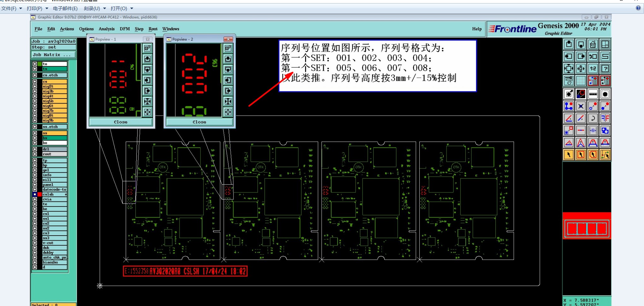Click the 1:2 zoom ratio icon
Image resolution: width=644 pixels, height=306 pixels.
tap(593, 69)
